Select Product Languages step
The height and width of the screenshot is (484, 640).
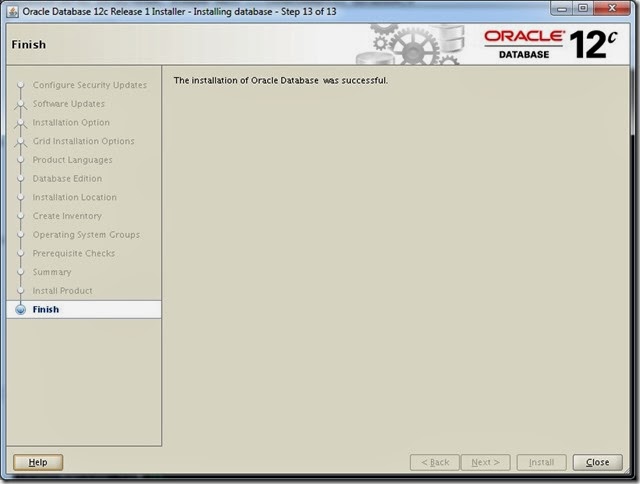(x=72, y=160)
